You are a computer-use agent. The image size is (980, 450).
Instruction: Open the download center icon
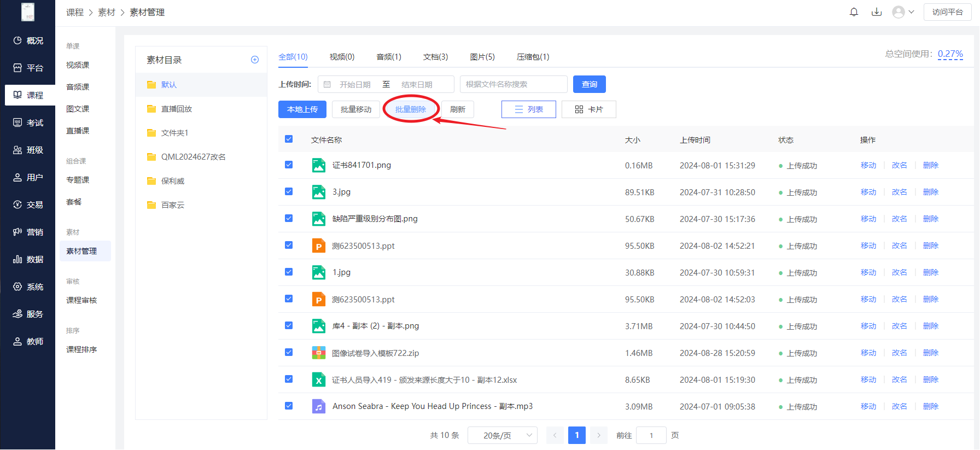(x=877, y=12)
